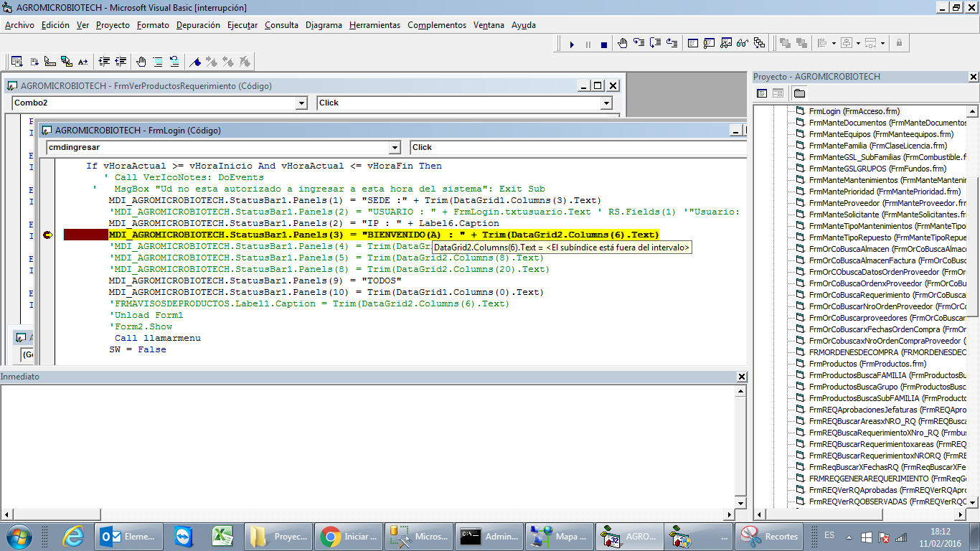The width and height of the screenshot is (980, 551).
Task: Click the List Properties/Methods edit icon
Action: pyautogui.click(x=17, y=62)
